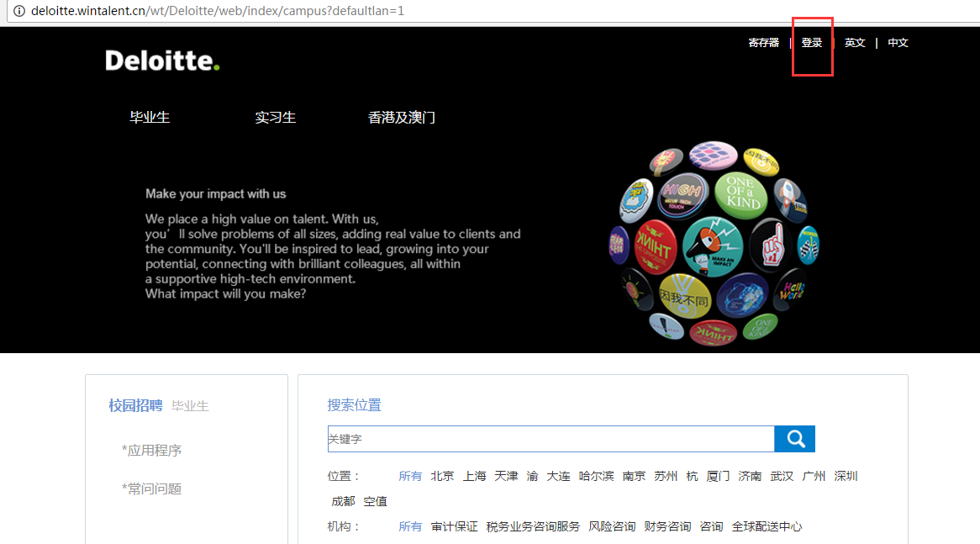Filter location by 武汉

tap(782, 476)
